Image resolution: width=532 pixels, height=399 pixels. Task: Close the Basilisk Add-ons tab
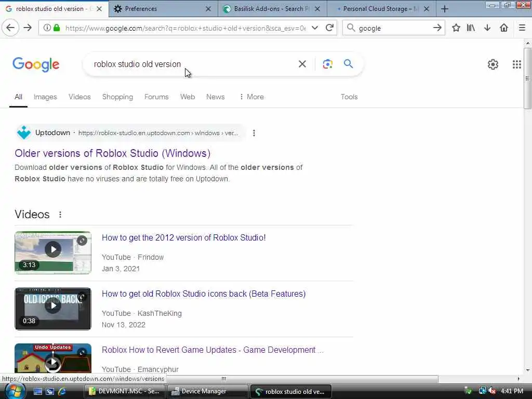pos(317,9)
